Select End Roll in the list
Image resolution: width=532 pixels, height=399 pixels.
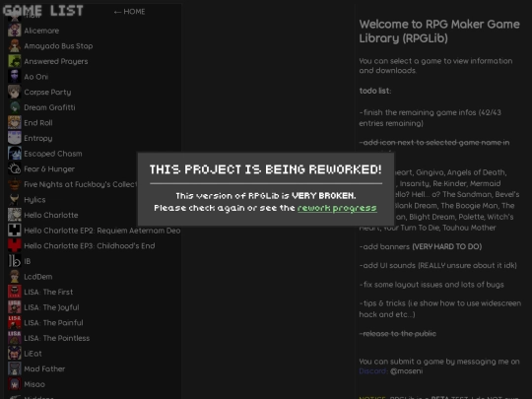[x=38, y=123]
